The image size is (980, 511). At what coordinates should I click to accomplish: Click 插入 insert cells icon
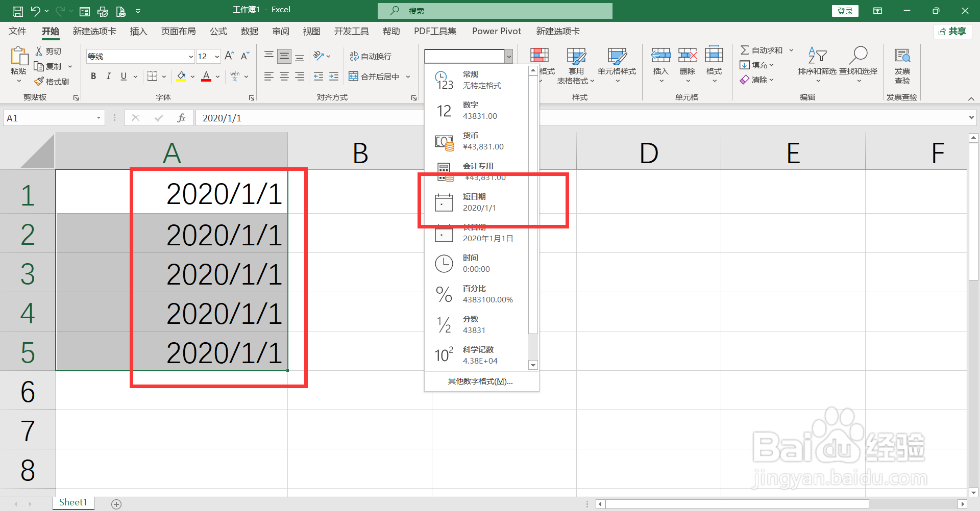(x=661, y=56)
